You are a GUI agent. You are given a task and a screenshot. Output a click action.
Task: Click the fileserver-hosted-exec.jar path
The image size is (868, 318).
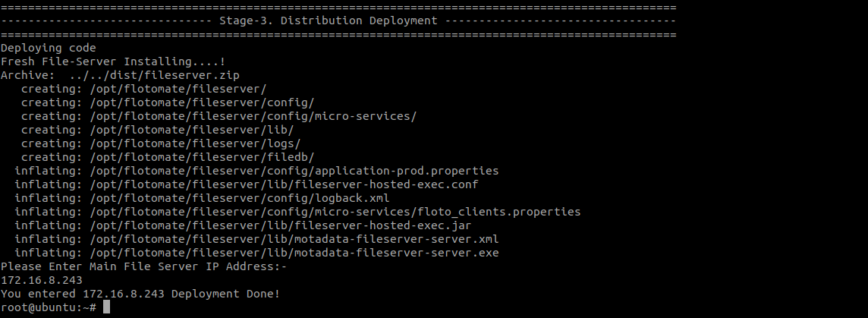coord(281,225)
